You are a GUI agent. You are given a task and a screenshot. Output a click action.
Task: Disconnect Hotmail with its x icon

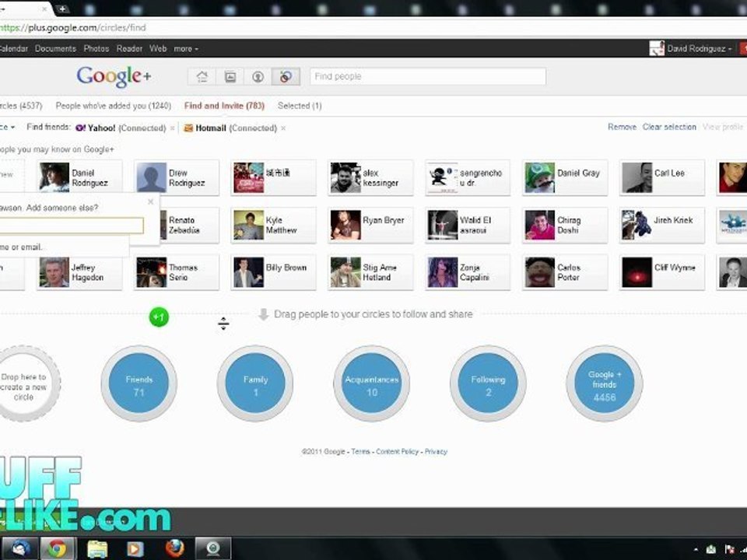pyautogui.click(x=283, y=128)
